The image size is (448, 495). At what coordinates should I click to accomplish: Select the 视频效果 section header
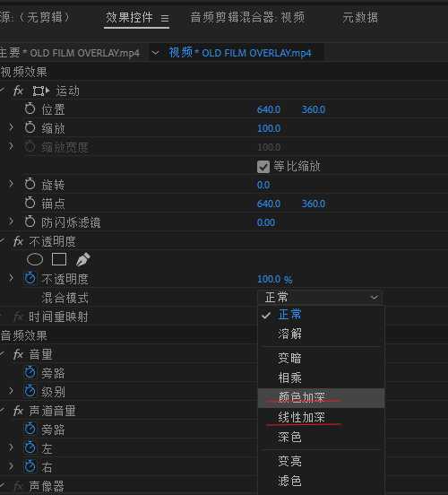click(23, 73)
